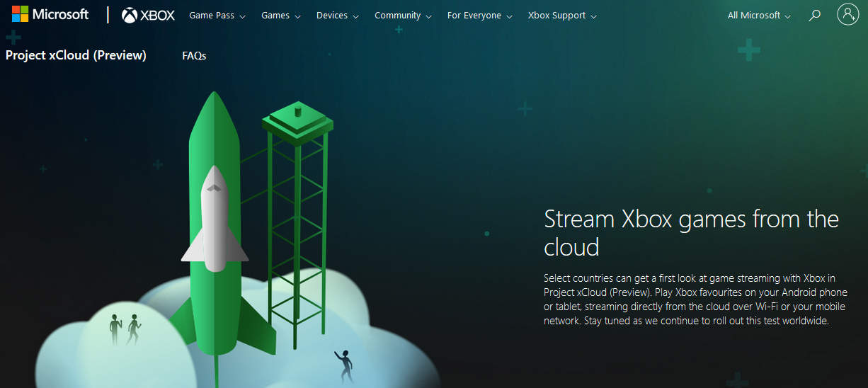Expand the Community menu
This screenshot has width=868, height=388.
pos(403,16)
